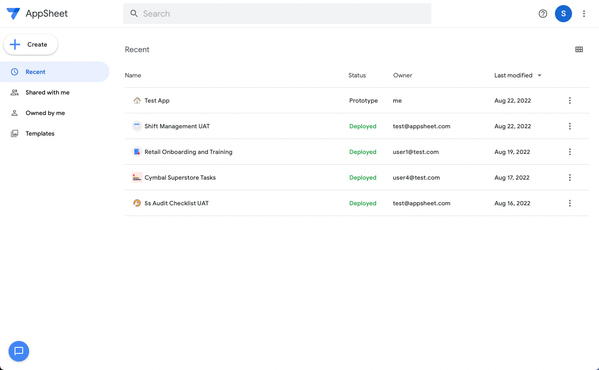Click the Retail Onboarding and Training icon
Viewport: 599px width, 370px height.
coord(137,152)
